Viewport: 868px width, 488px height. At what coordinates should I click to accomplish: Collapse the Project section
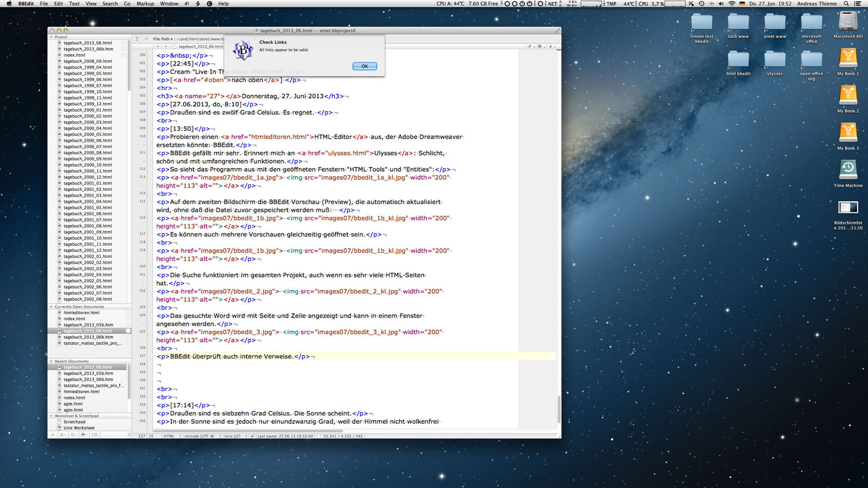point(52,37)
